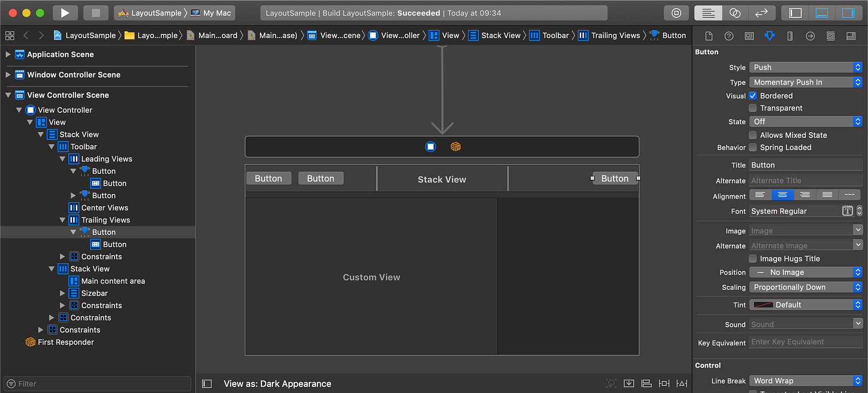Image resolution: width=868 pixels, height=393 pixels.
Task: Toggle the Inspectors pane visibility
Action: pos(848,13)
